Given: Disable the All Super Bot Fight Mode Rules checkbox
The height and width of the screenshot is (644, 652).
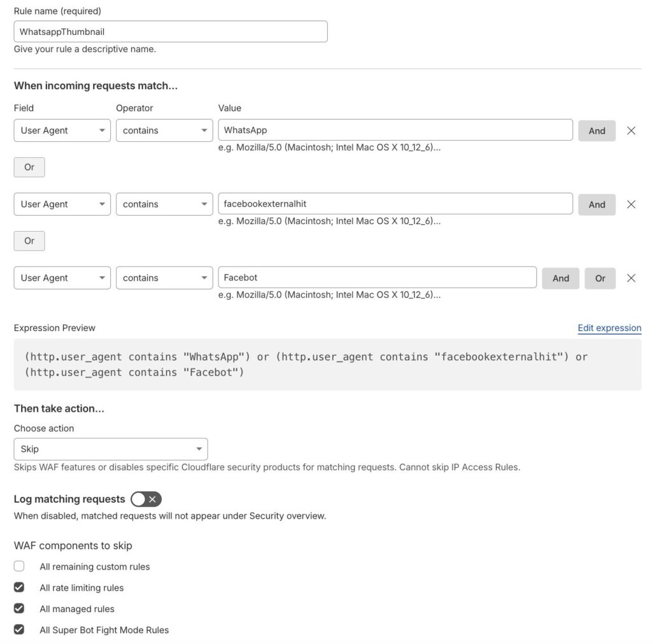Looking at the screenshot, I should coord(18,630).
